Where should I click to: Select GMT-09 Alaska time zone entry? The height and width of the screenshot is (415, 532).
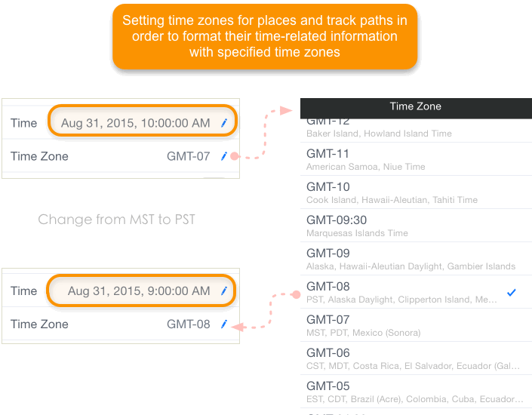[416, 259]
